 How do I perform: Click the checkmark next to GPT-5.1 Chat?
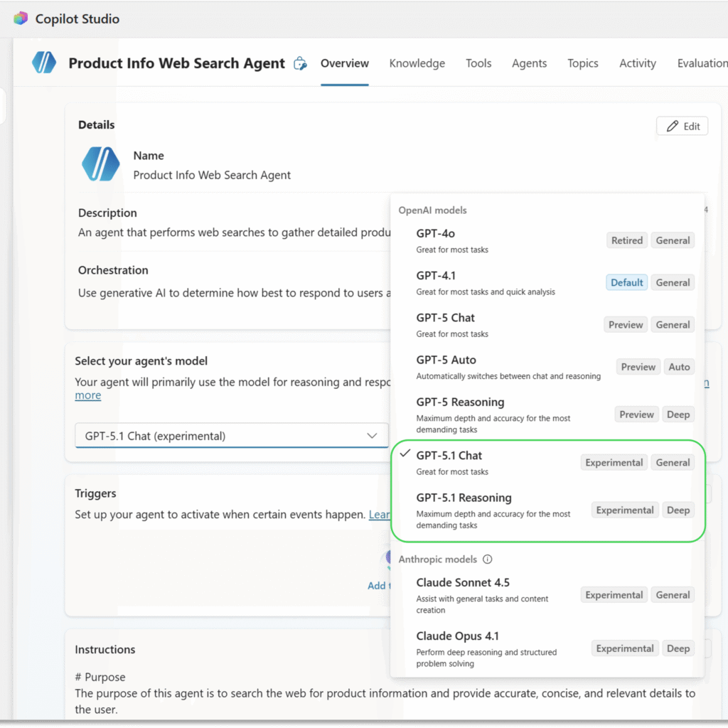(x=405, y=453)
